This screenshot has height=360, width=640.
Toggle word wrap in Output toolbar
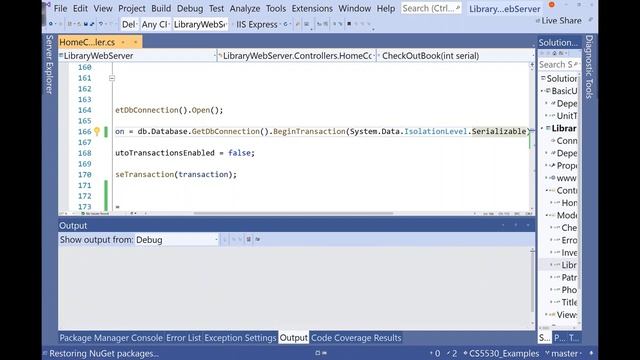(x=258, y=240)
